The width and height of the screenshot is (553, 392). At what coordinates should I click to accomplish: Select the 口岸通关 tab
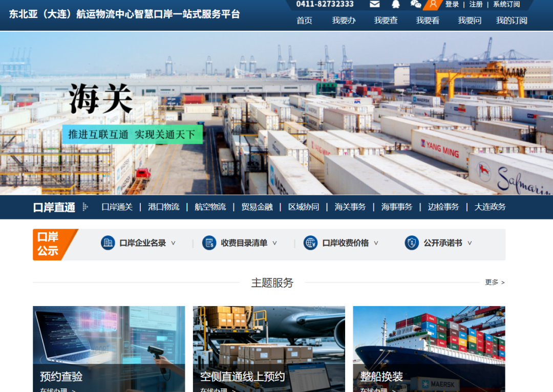117,207
